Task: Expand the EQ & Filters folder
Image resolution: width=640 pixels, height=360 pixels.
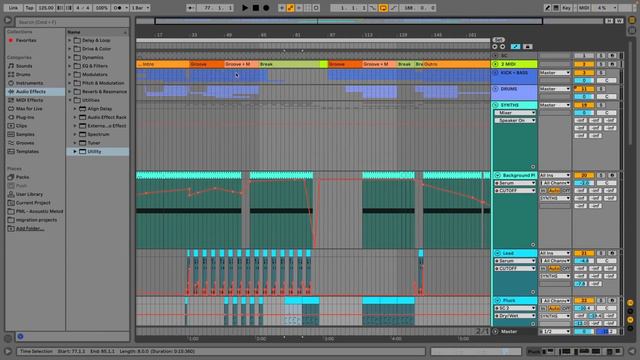Action: (x=69, y=66)
